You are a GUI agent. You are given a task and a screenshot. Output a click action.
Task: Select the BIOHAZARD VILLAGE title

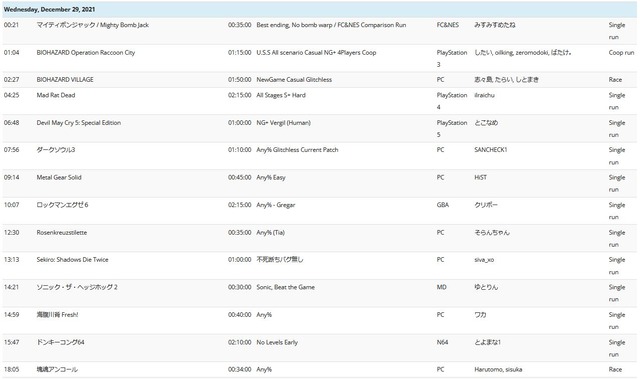[x=65, y=80]
